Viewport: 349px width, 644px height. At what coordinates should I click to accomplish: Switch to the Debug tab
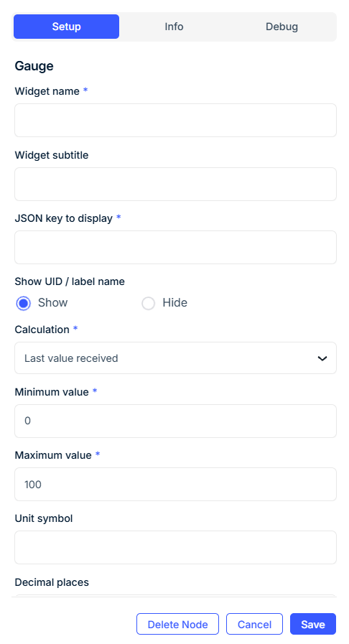click(x=281, y=27)
